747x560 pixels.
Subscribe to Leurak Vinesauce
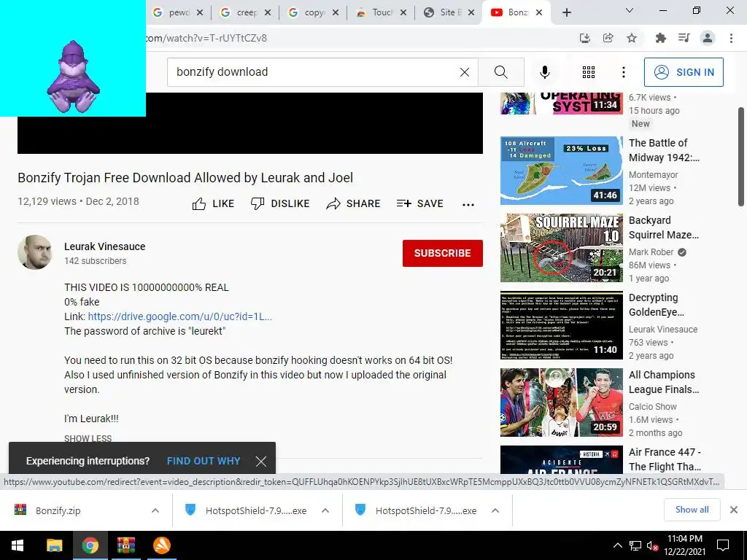(x=443, y=253)
